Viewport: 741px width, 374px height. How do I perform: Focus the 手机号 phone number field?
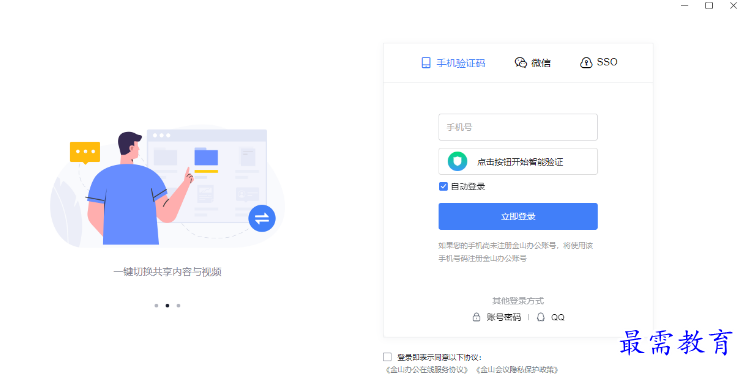(x=517, y=127)
